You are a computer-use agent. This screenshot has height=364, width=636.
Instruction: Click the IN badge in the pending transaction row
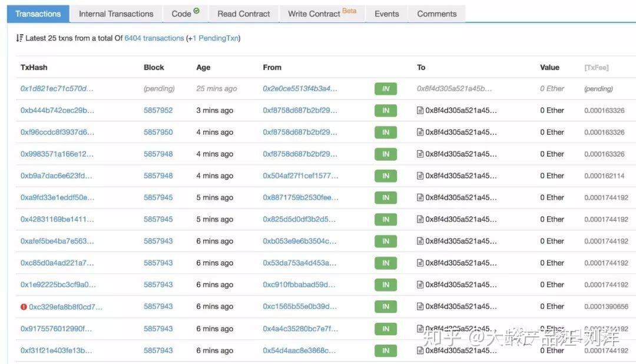pos(386,89)
